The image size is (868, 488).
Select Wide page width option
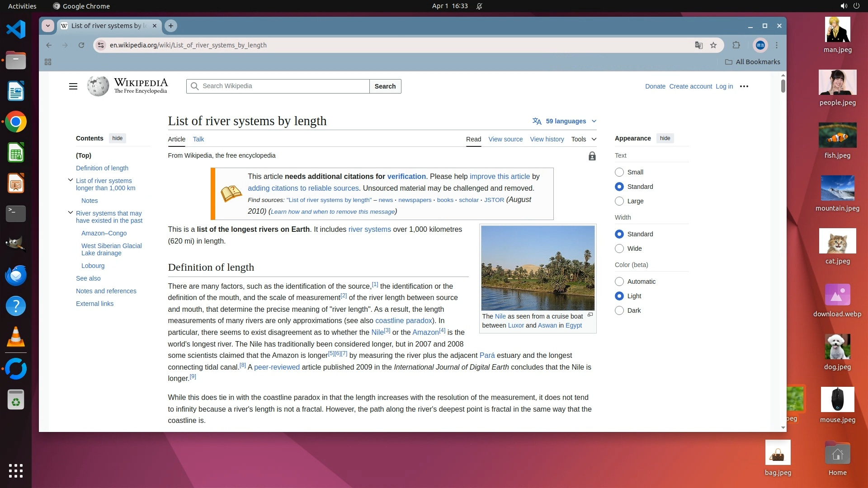tap(619, 249)
